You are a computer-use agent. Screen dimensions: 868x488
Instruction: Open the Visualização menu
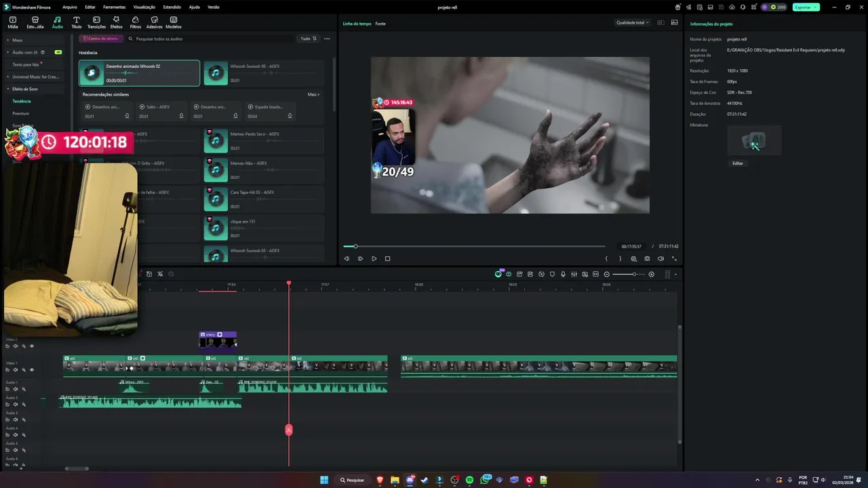pyautogui.click(x=144, y=7)
